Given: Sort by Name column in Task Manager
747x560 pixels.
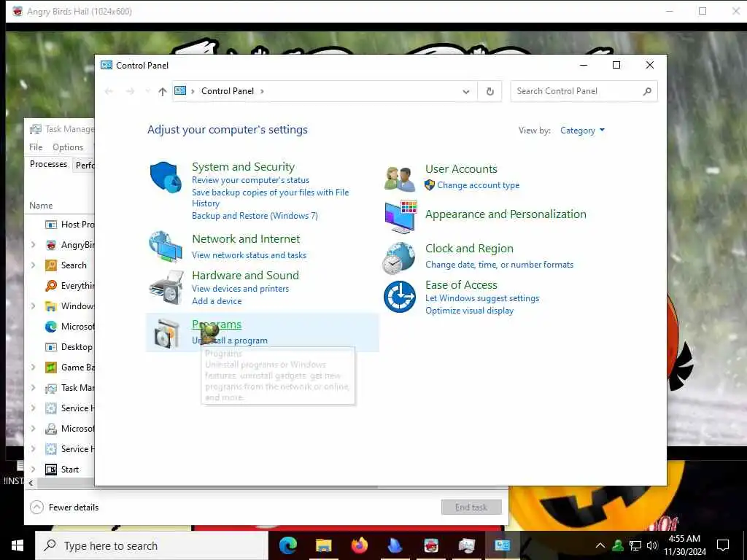Looking at the screenshot, I should [x=41, y=206].
